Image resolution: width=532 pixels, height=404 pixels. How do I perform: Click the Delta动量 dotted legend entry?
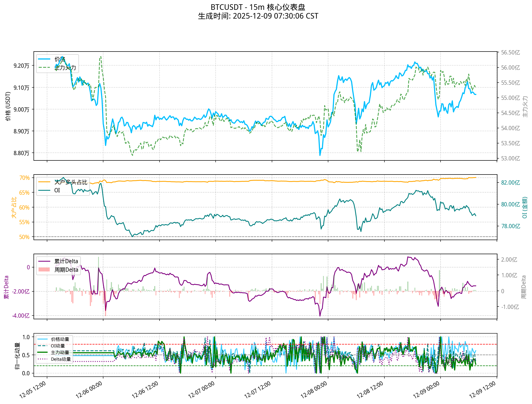click(61, 359)
